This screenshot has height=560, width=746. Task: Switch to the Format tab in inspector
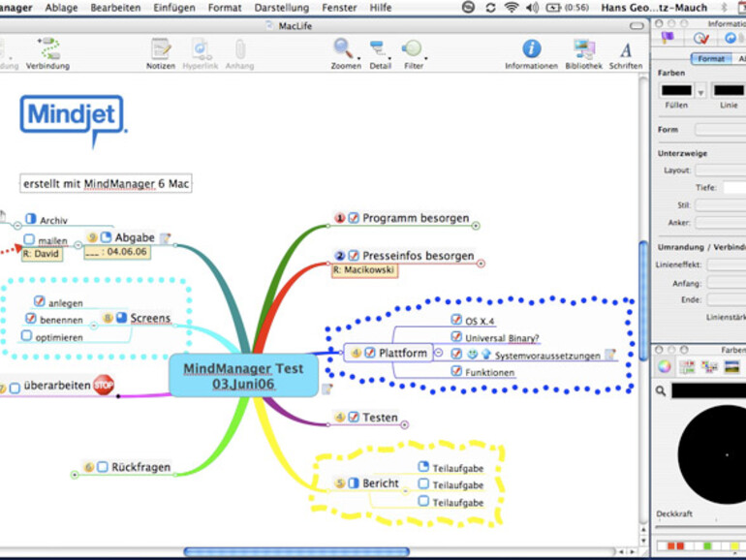coord(711,58)
